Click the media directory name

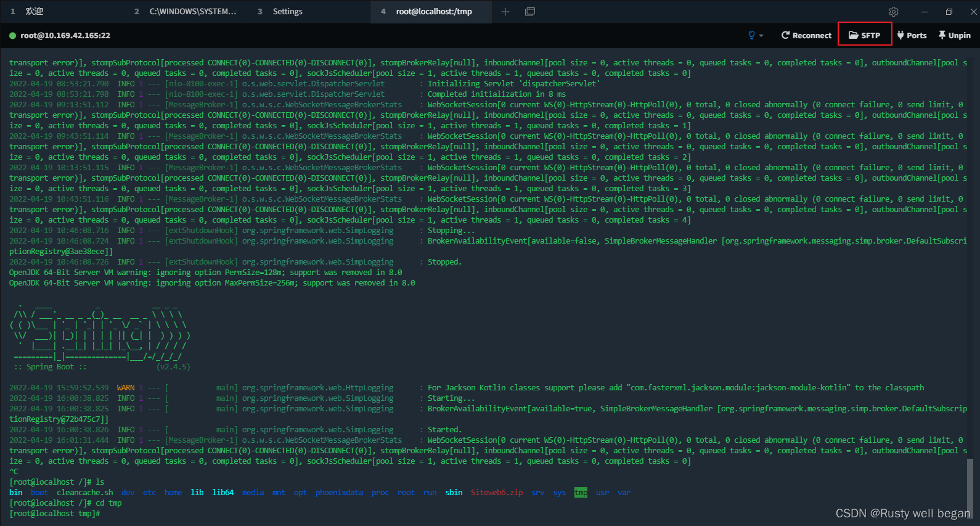(x=253, y=493)
